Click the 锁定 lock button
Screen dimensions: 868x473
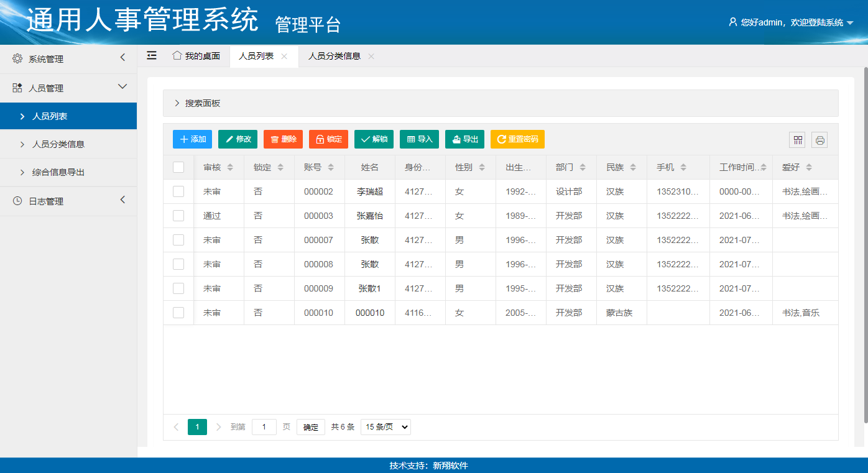pos(328,139)
